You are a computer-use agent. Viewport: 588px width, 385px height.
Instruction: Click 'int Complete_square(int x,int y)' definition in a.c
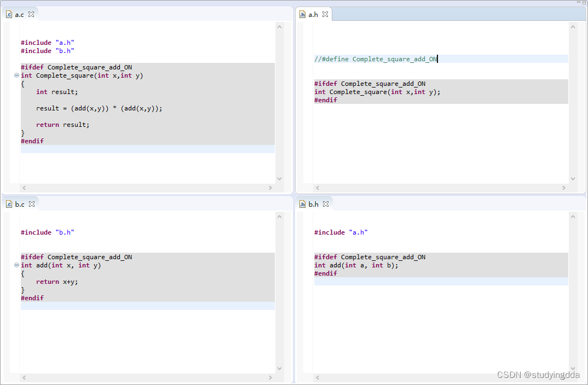click(82, 75)
